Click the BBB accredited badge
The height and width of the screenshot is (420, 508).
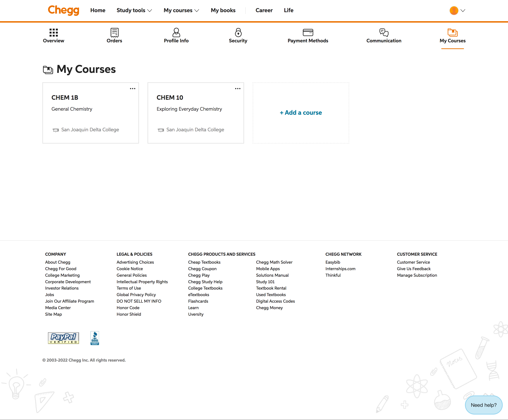click(x=95, y=338)
